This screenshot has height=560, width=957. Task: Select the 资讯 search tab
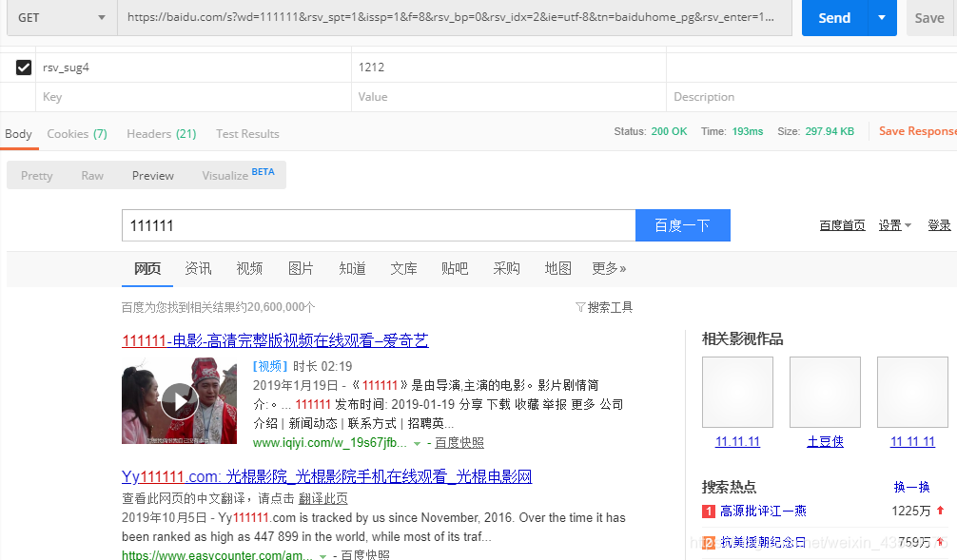pos(199,268)
